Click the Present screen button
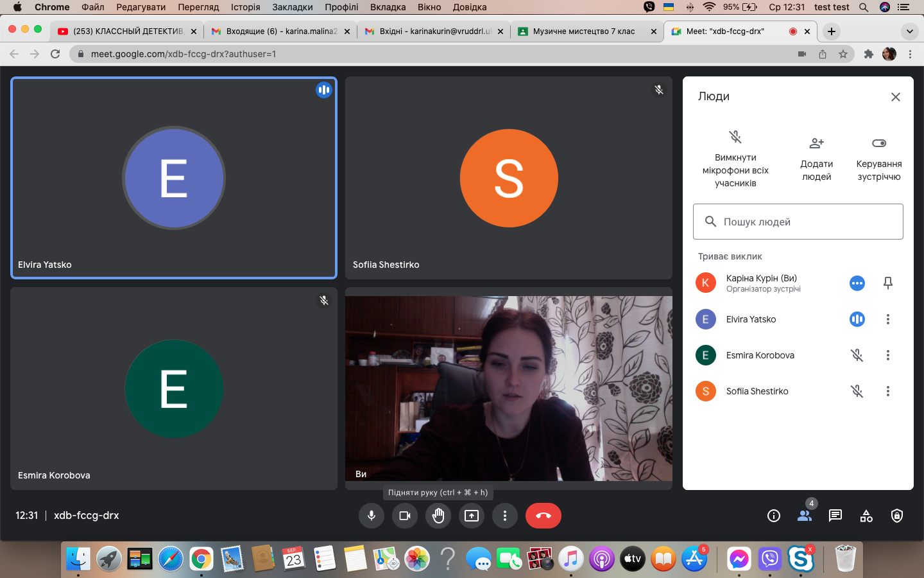This screenshot has width=924, height=578. coord(472,516)
